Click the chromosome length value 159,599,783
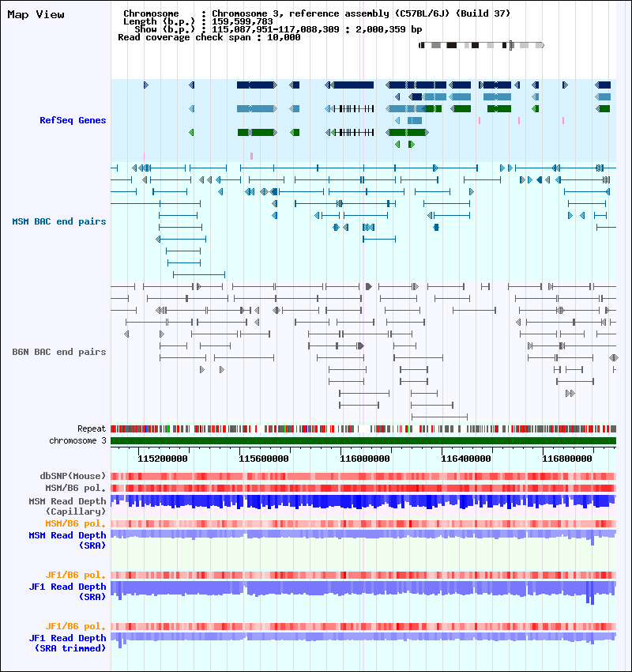This screenshot has height=672, width=632. tap(243, 21)
